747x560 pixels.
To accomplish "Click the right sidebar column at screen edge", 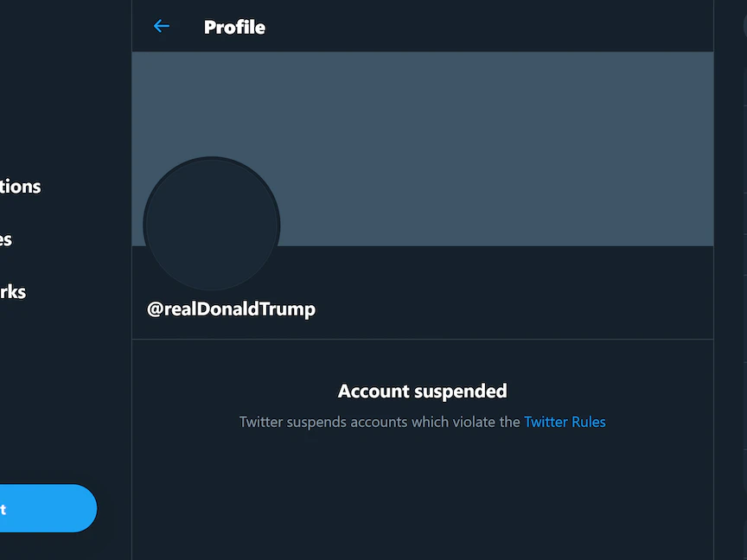I will (x=731, y=346).
